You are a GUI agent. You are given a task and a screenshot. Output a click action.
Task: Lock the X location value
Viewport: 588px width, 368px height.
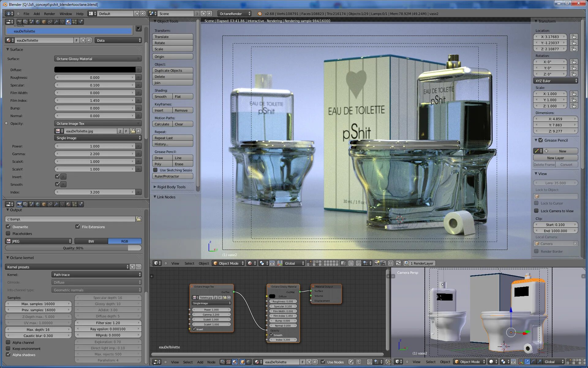pyautogui.click(x=574, y=37)
